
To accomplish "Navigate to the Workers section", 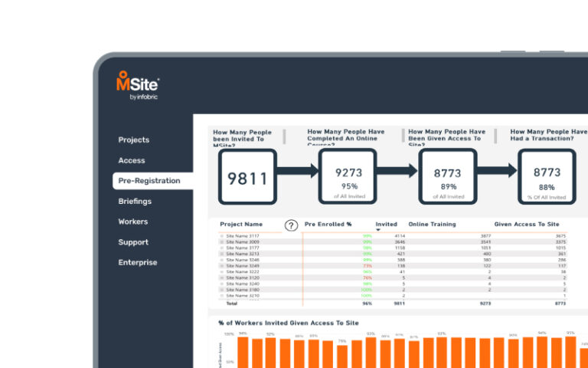I will (133, 222).
